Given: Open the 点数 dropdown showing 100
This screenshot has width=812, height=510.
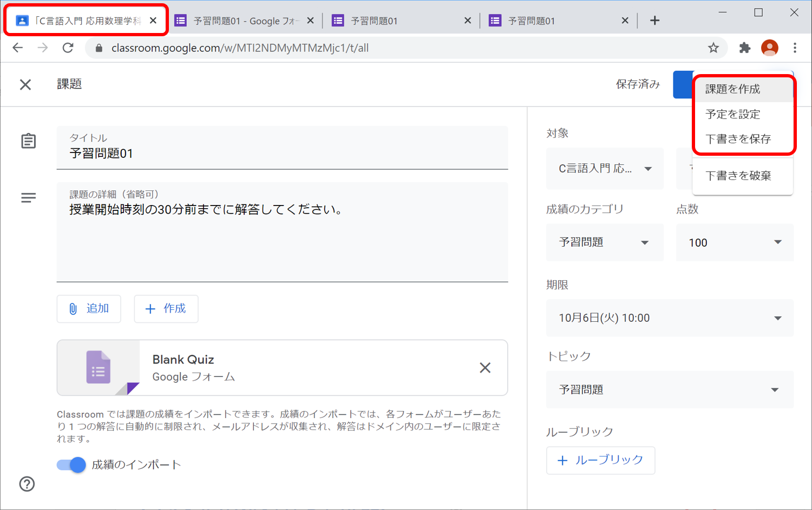Looking at the screenshot, I should (x=735, y=242).
